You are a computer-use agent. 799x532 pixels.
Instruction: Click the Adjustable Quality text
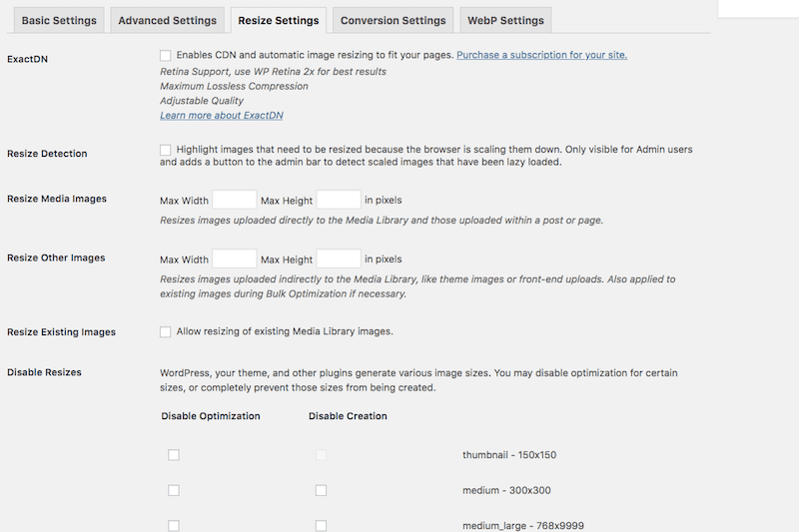tap(202, 101)
